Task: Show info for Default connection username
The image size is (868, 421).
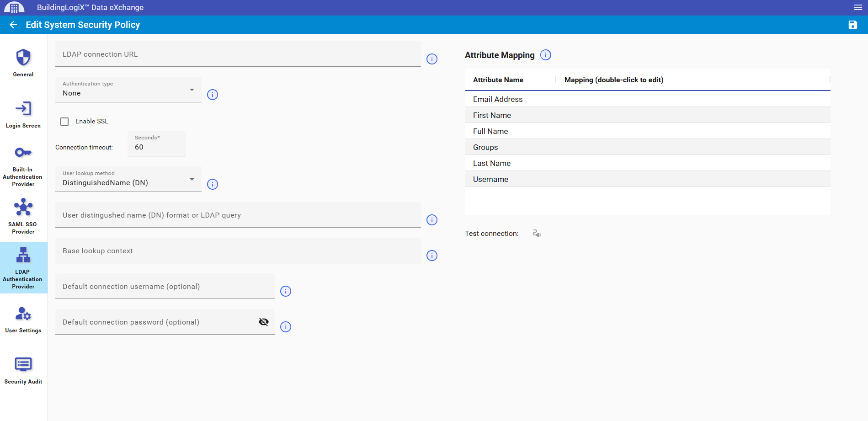Action: [x=286, y=291]
